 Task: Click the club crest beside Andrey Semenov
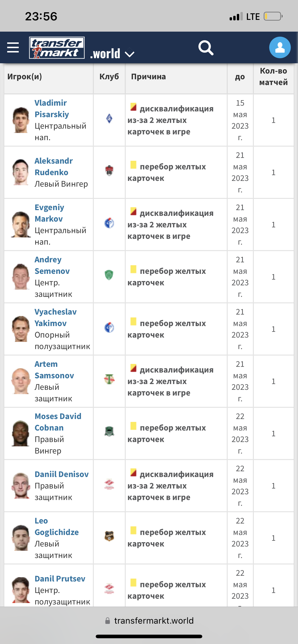click(109, 275)
